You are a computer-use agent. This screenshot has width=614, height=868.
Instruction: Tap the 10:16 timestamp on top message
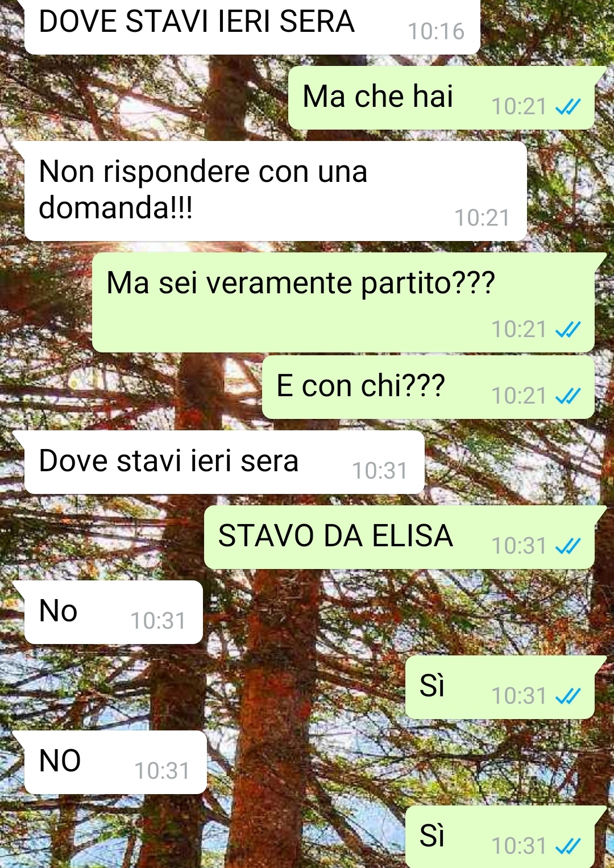point(436,31)
